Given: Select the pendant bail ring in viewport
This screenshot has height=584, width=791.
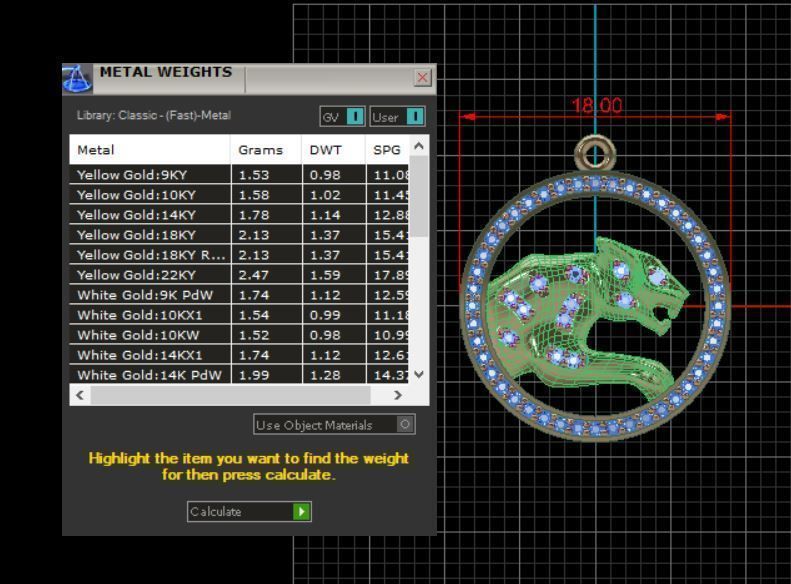Looking at the screenshot, I should coord(595,153).
